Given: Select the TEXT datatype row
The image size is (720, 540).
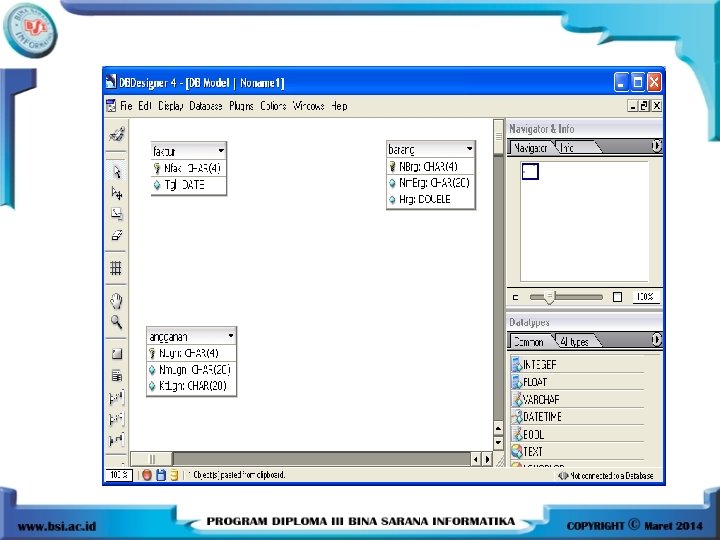Looking at the screenshot, I should click(578, 452).
